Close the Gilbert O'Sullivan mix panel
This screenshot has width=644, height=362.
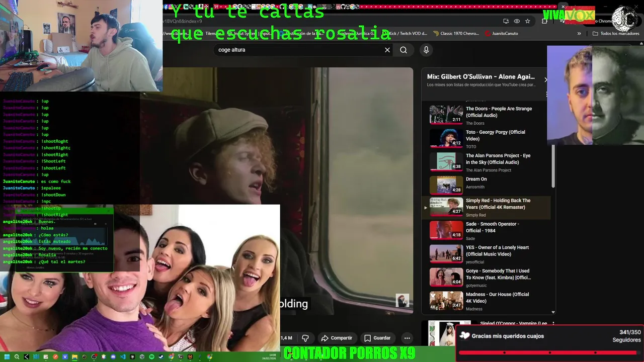pyautogui.click(x=545, y=79)
